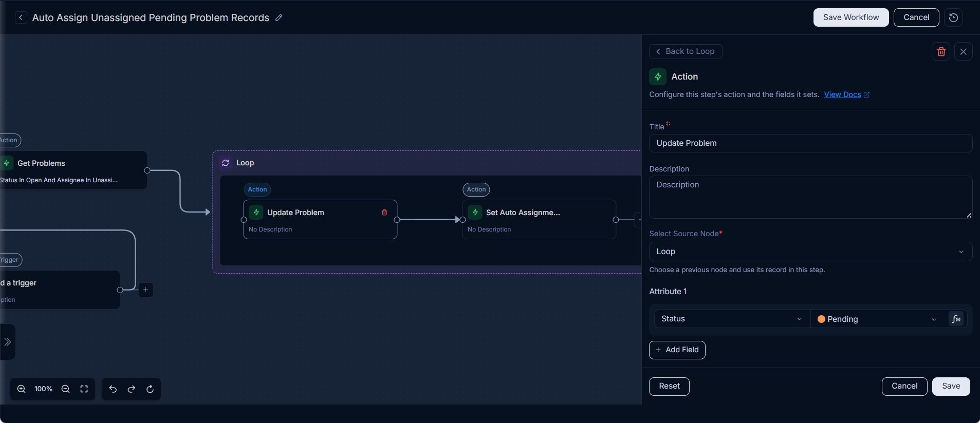Click the Description text area
Image resolution: width=980 pixels, height=423 pixels.
(810, 197)
